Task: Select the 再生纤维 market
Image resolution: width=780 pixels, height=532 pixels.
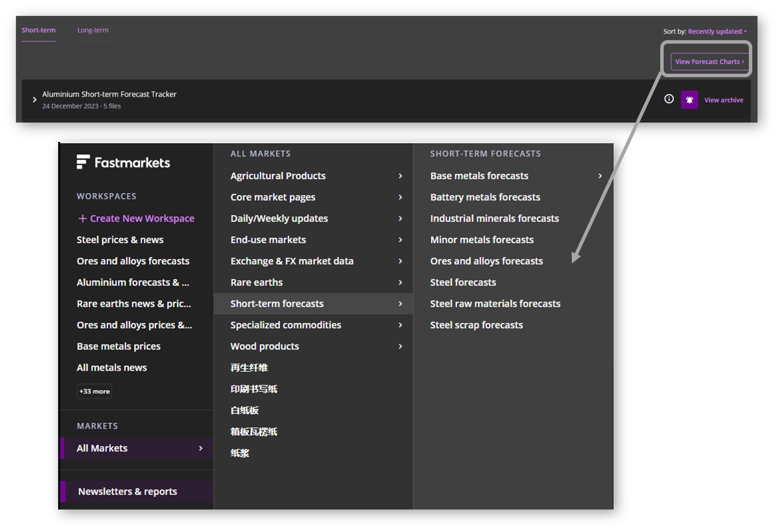Action: (x=249, y=368)
